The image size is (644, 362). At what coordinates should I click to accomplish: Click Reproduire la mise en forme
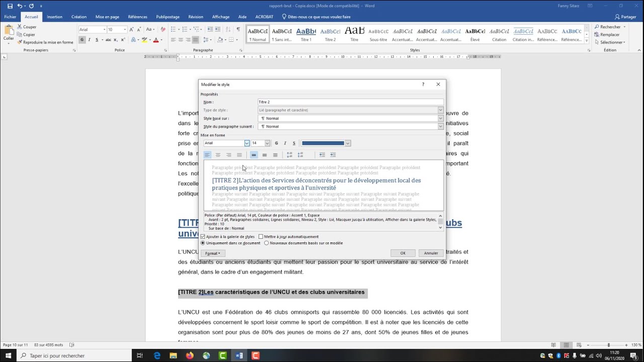point(45,42)
